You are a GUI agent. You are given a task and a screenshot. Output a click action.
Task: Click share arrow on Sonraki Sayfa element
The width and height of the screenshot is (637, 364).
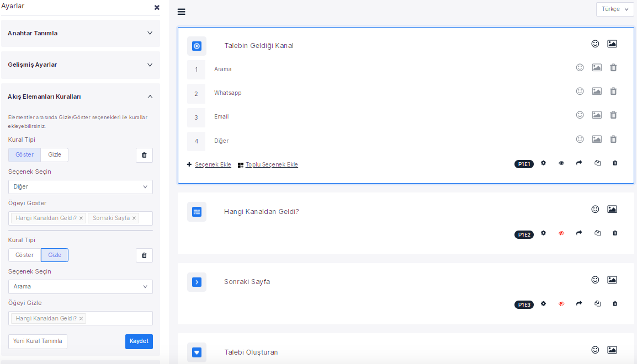pos(579,303)
